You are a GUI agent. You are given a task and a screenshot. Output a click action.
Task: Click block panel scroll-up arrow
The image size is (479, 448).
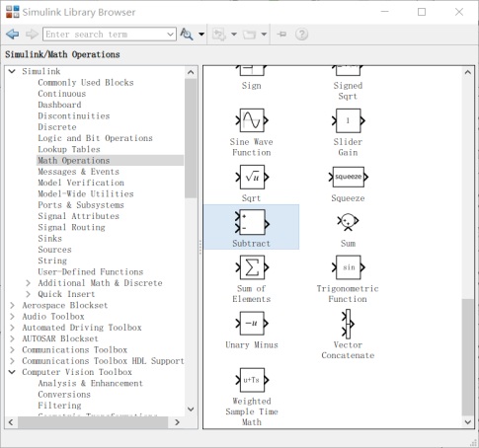coord(468,72)
